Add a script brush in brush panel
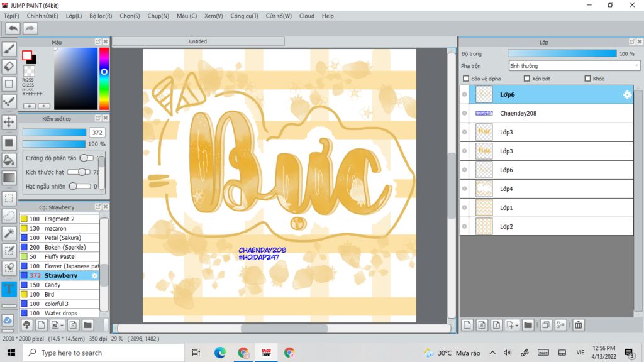644x362 pixels. click(73, 325)
